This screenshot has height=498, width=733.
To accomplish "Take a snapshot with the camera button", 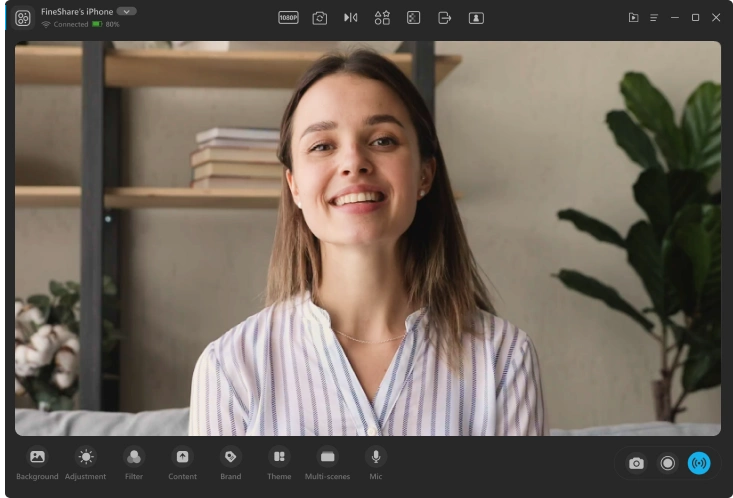I will point(636,463).
